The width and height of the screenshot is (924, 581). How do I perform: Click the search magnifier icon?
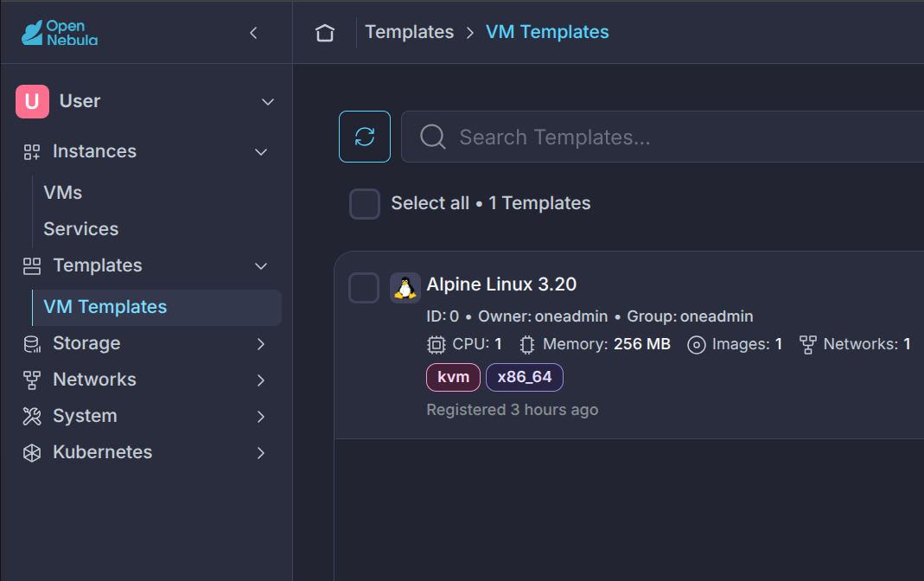click(432, 137)
